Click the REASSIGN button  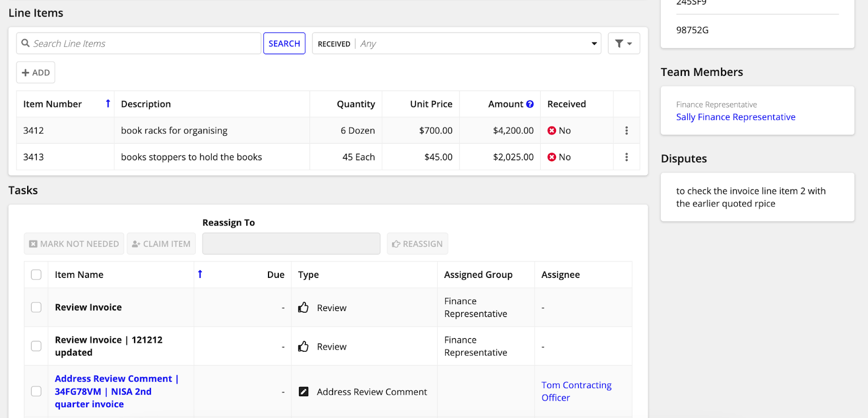417,244
